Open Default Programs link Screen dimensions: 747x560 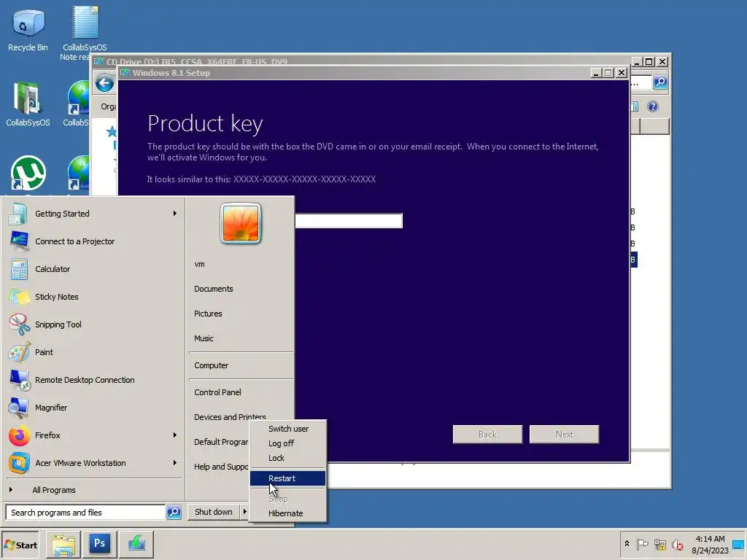(220, 442)
